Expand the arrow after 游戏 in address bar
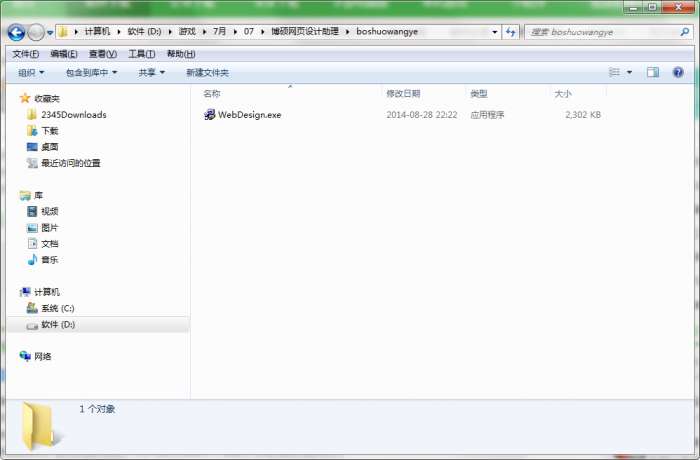 [x=204, y=32]
